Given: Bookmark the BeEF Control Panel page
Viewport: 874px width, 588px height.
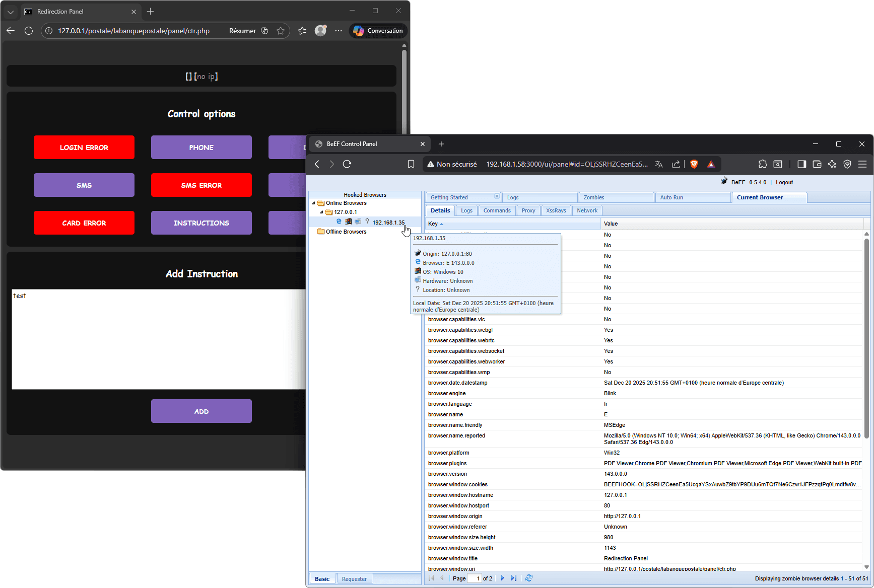Looking at the screenshot, I should coord(411,164).
